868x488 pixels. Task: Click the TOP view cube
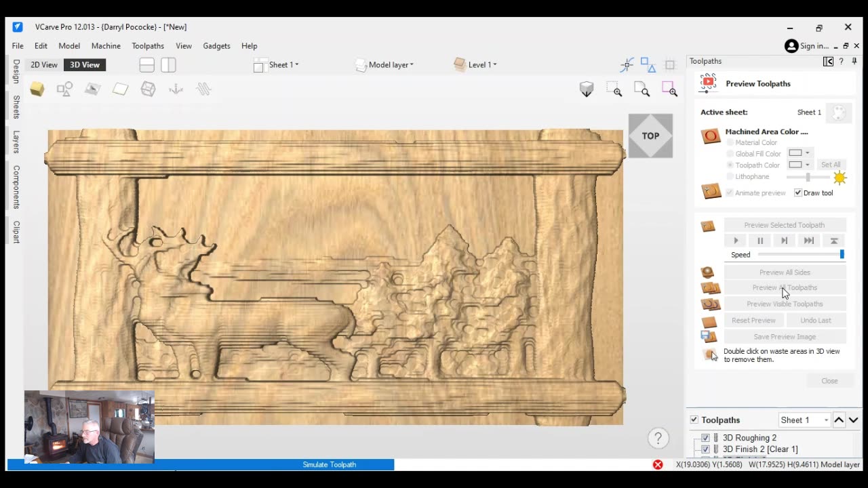pos(650,136)
